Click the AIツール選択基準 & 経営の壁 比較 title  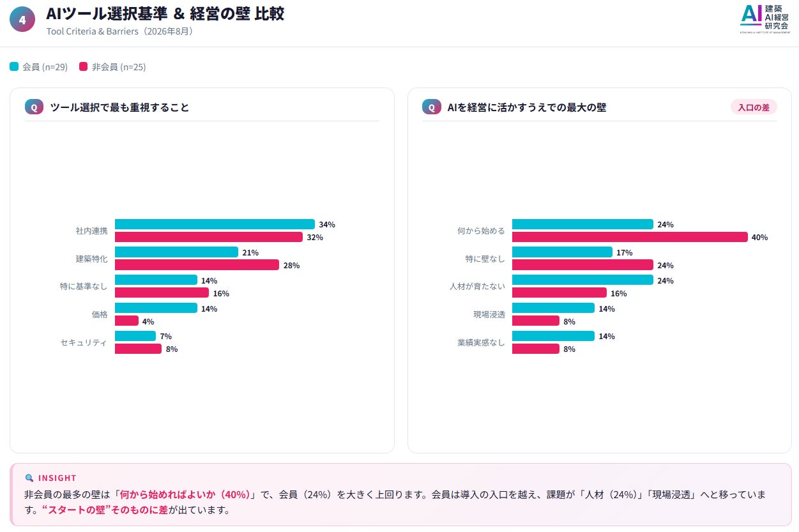pyautogui.click(x=165, y=13)
